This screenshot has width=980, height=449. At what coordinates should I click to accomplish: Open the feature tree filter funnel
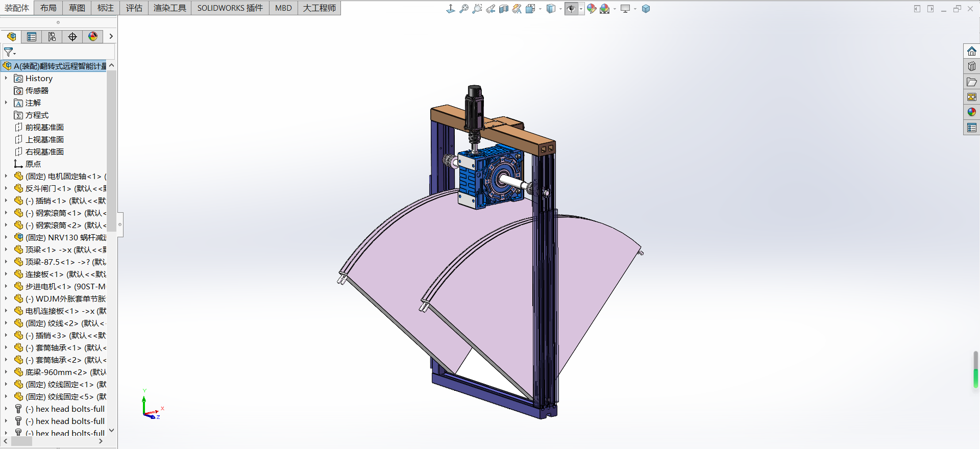9,52
